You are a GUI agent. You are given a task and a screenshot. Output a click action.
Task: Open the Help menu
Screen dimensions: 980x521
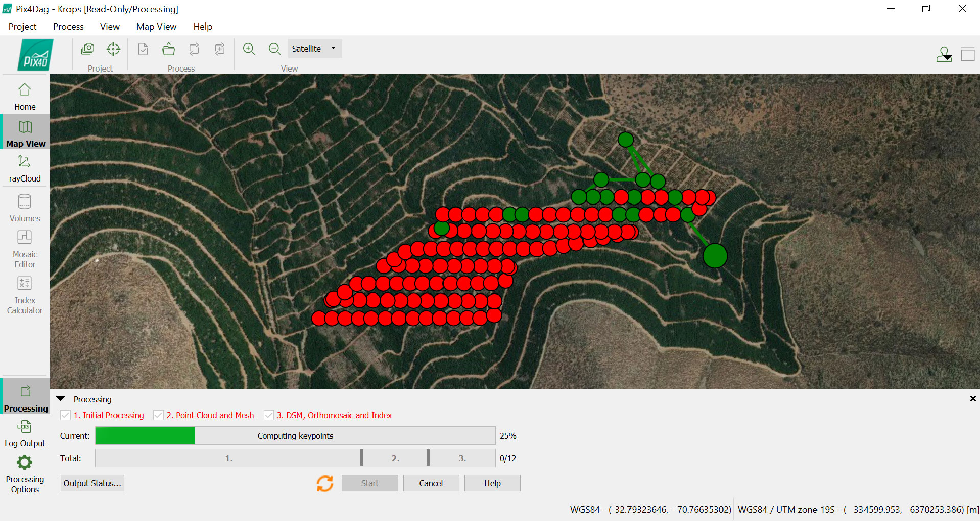(x=203, y=27)
